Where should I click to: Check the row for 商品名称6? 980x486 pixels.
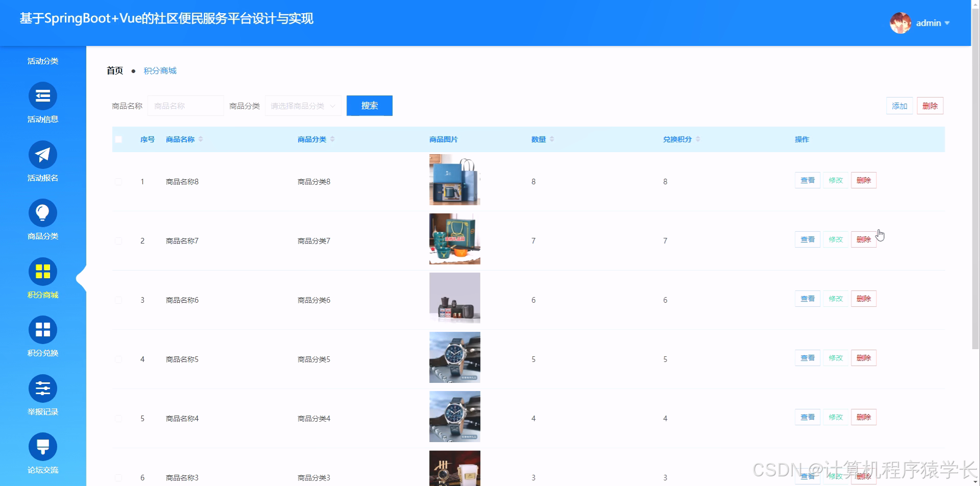coord(118,300)
